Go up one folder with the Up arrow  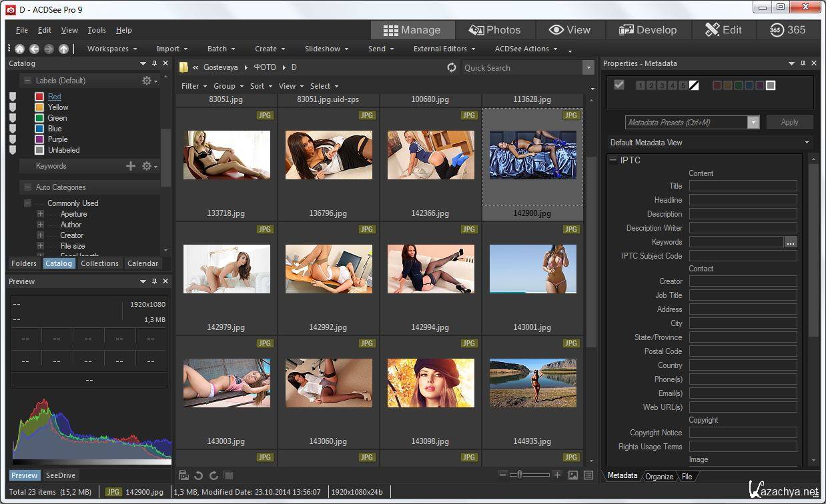(x=63, y=49)
